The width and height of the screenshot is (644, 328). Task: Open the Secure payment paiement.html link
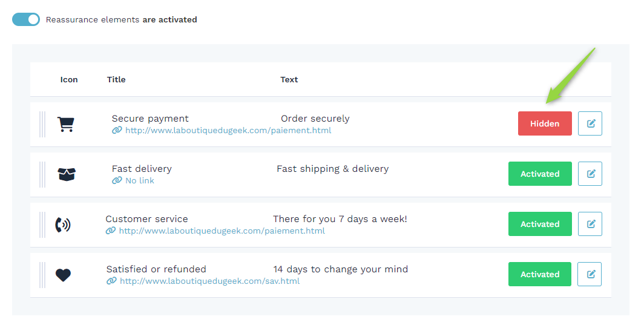[x=228, y=131]
